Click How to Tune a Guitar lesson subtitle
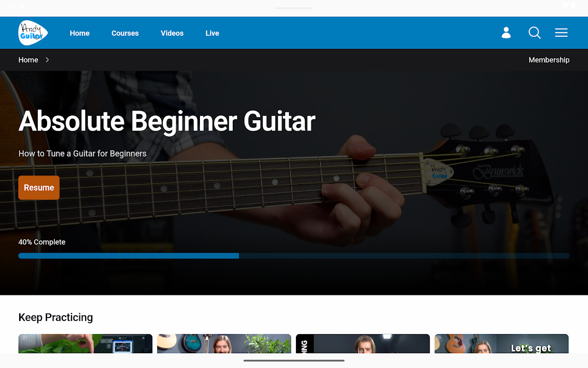Screen dimensions: 588x368 coord(82,154)
